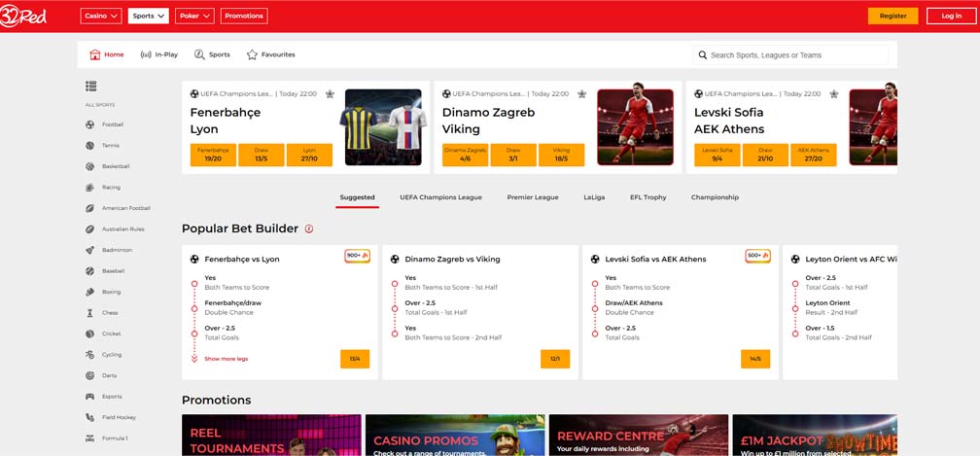Switch to the LaLiga tab
The image size is (980, 456).
pyautogui.click(x=594, y=197)
